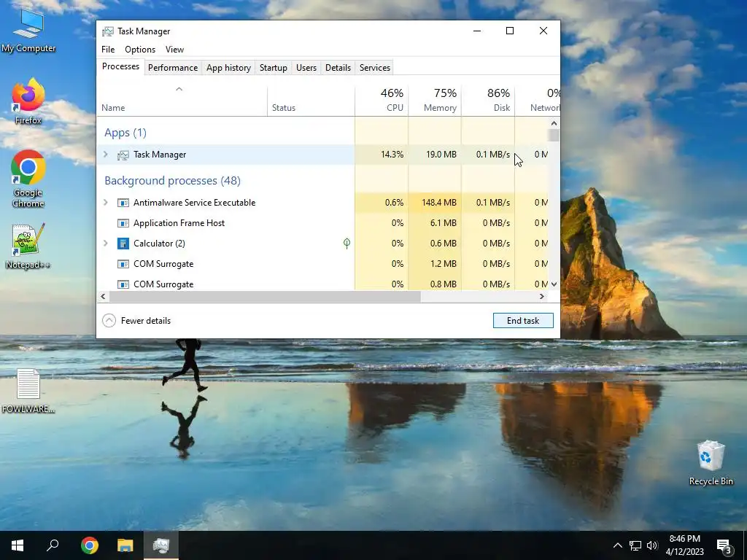Click COM Surrogate's 1.2 MB memory cell
Screen dimensions: 747x560
(x=435, y=264)
